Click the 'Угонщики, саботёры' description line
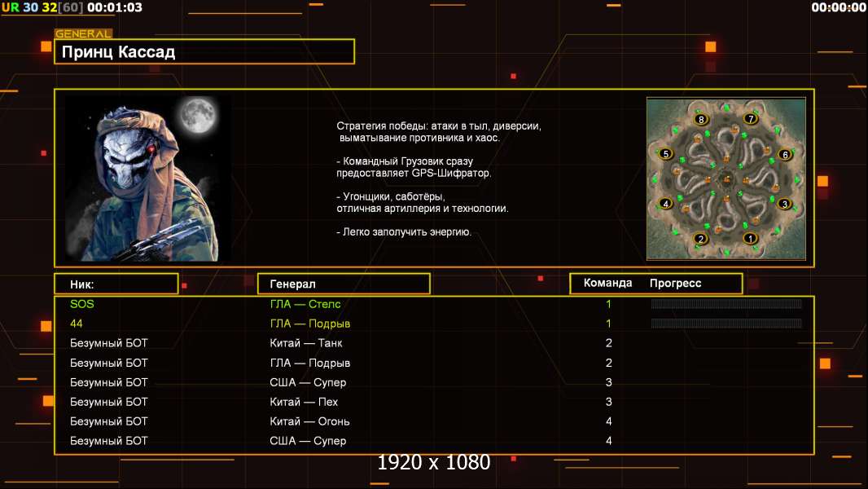Image resolution: width=868 pixels, height=489 pixels. tap(391, 196)
